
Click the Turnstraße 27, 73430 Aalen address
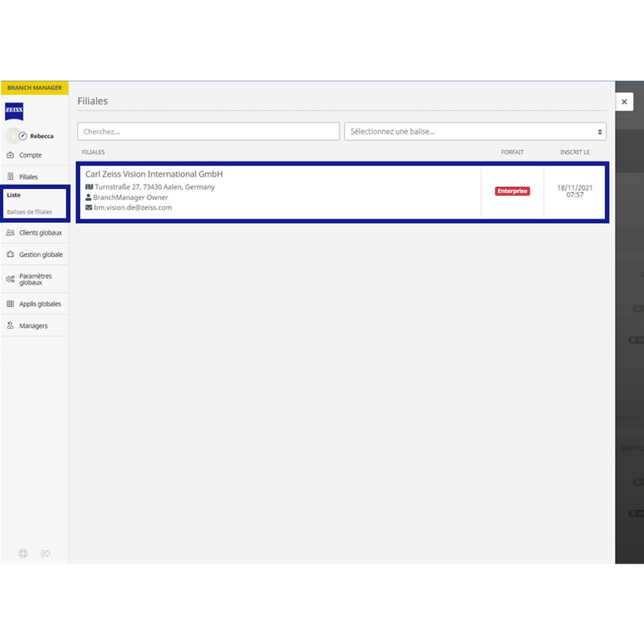[x=155, y=187]
